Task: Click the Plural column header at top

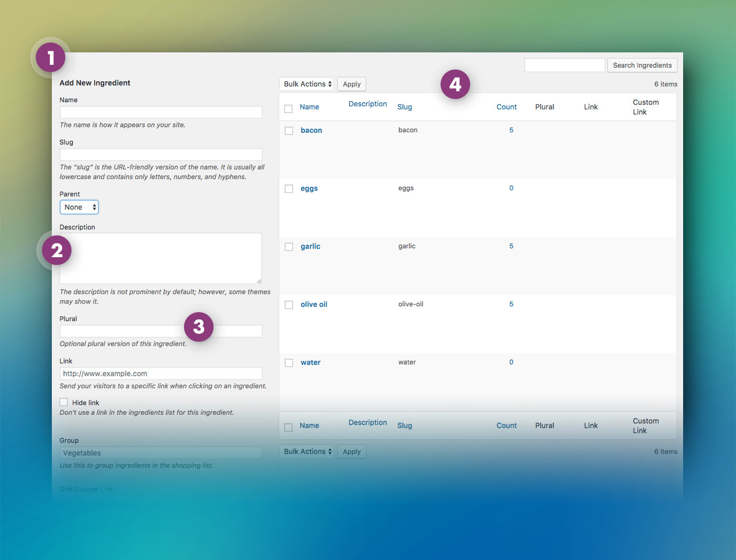Action: pos(545,107)
